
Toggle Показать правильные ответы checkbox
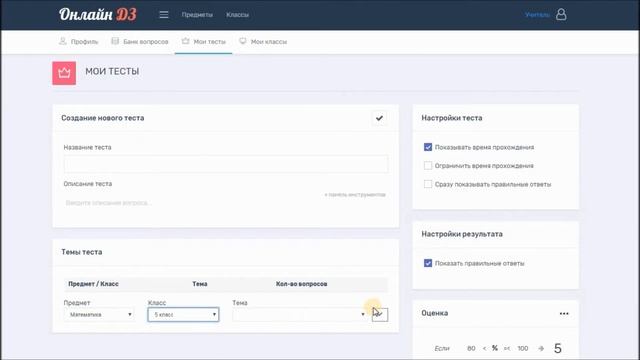point(428,263)
